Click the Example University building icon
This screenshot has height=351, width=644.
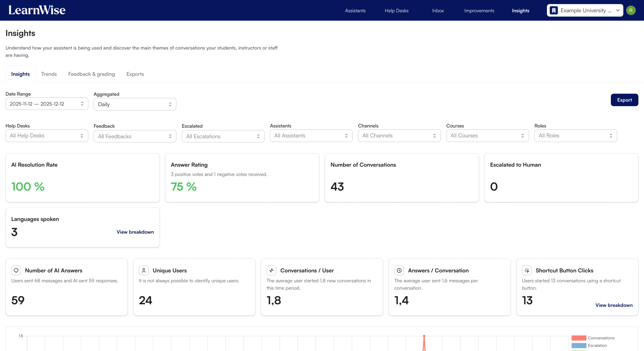554,10
